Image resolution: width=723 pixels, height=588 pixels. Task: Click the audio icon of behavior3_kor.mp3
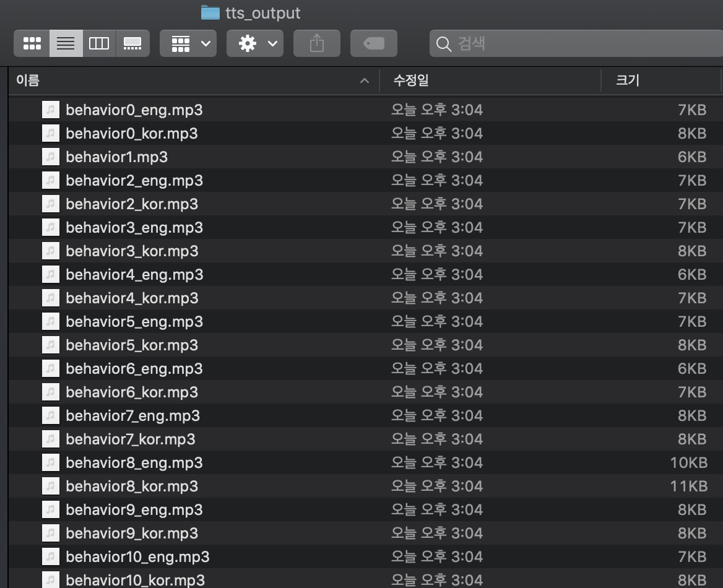pyautogui.click(x=51, y=251)
